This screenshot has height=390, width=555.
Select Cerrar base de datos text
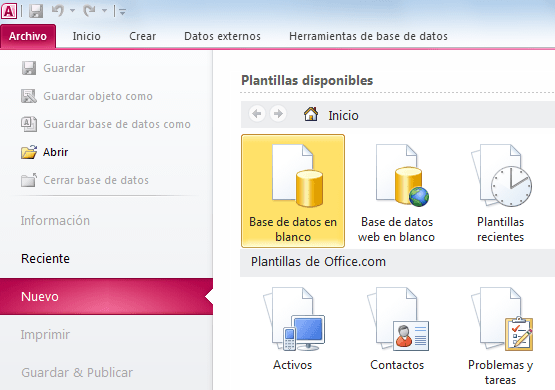[96, 180]
